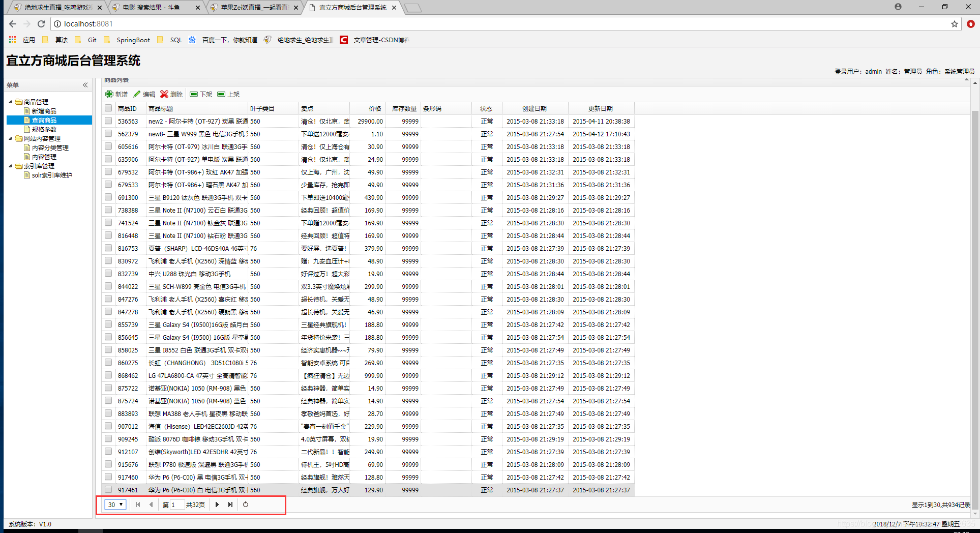Click the 新增 add product toolbar icon
The width and height of the screenshot is (980, 533).
coord(116,94)
